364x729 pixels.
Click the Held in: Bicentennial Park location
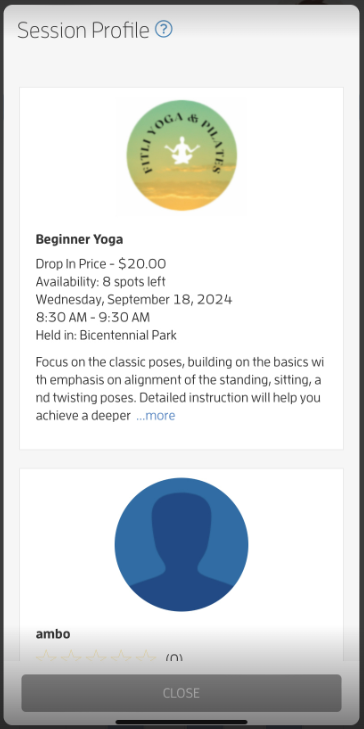(x=106, y=335)
